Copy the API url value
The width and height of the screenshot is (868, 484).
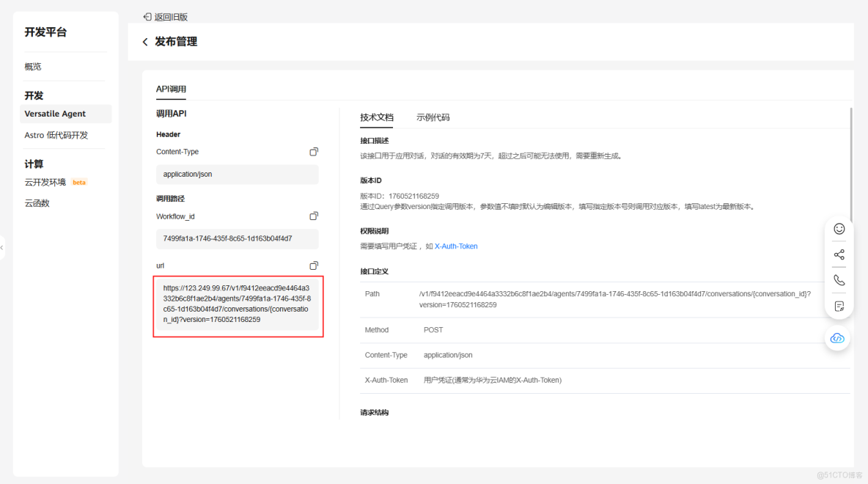(x=314, y=265)
